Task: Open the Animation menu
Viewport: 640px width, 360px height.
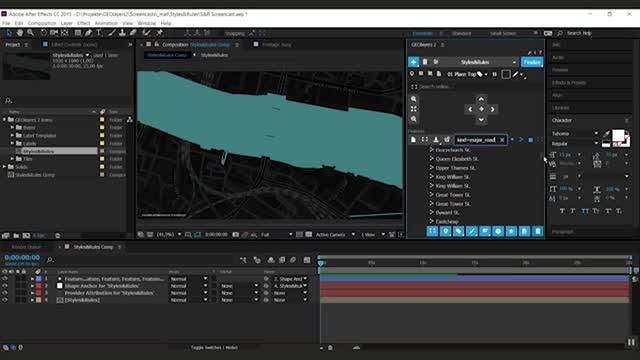Action: tap(106, 23)
